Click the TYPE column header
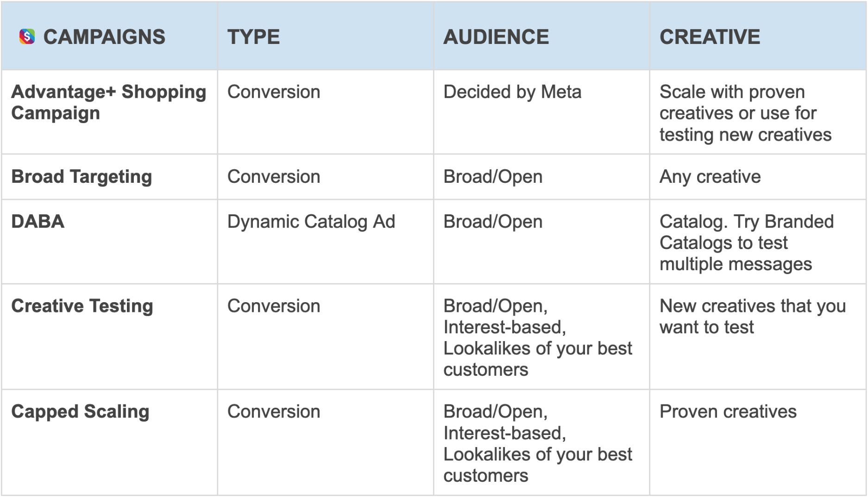 tap(253, 37)
